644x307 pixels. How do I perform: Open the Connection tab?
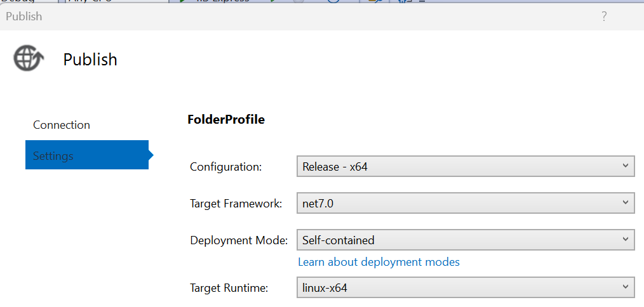point(62,125)
